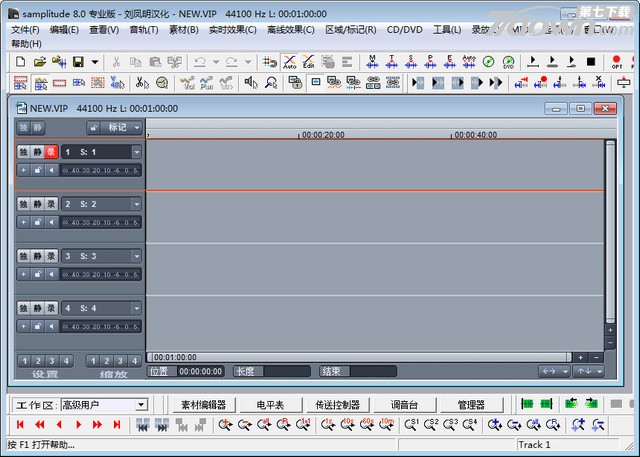This screenshot has height=457, width=640.
Task: Click the 00:00:20:00 timeline ruler mark
Action: pyautogui.click(x=323, y=135)
